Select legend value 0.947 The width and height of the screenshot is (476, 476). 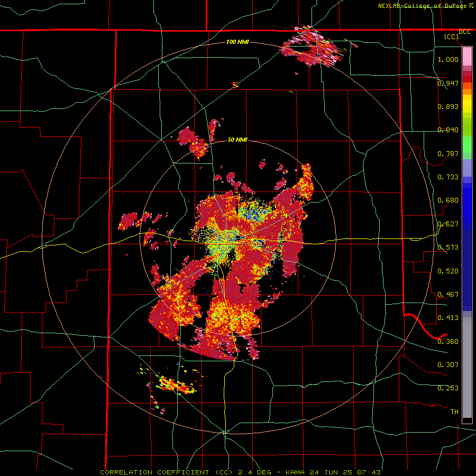[448, 83]
